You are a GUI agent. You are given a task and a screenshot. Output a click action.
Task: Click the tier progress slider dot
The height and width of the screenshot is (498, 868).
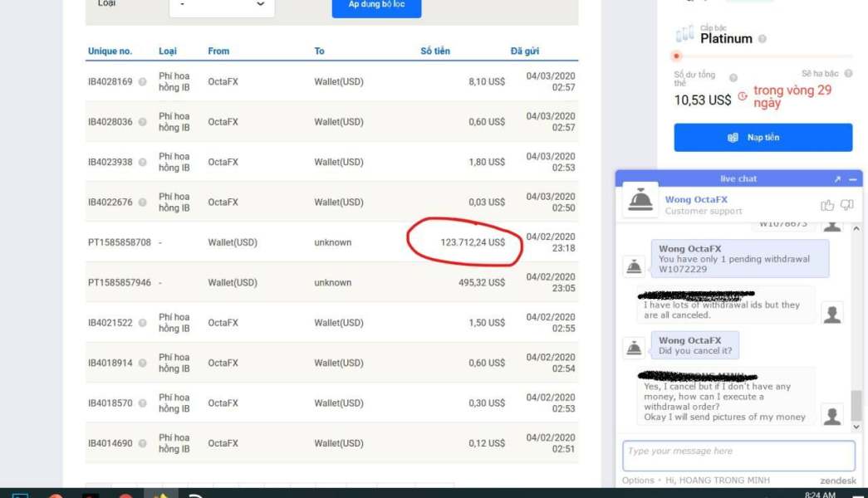pyautogui.click(x=676, y=56)
